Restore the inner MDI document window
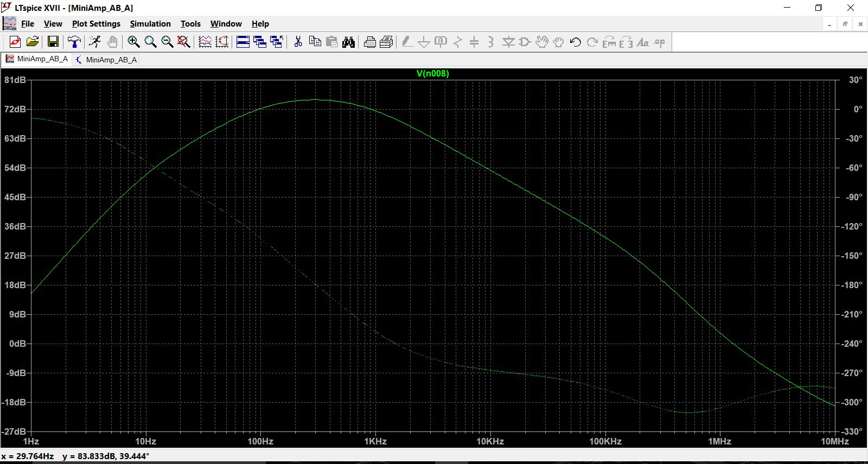The width and height of the screenshot is (868, 464). (x=845, y=24)
